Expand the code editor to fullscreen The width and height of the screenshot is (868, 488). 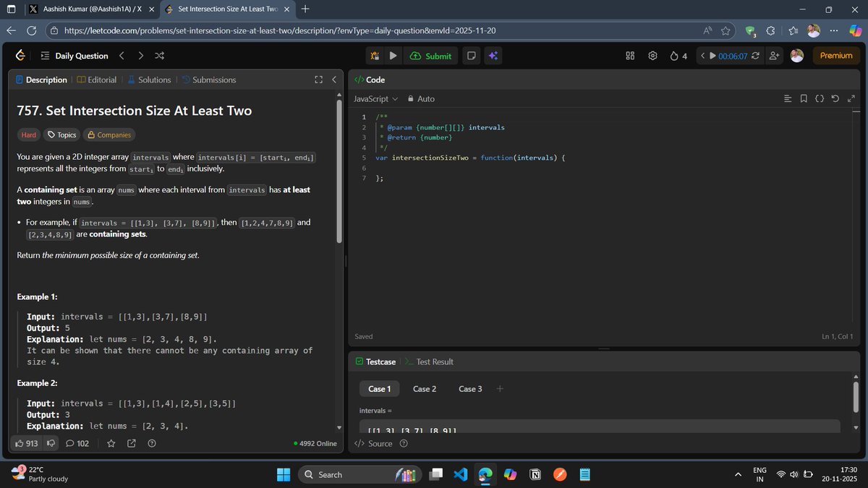[x=851, y=98]
